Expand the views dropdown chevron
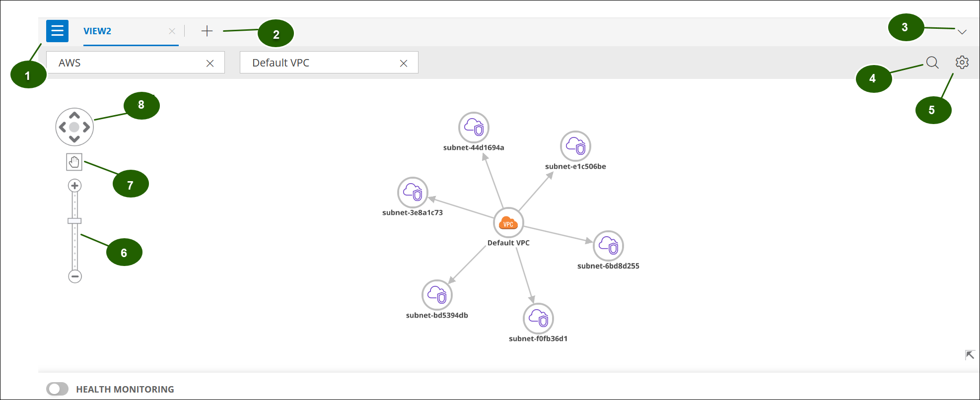This screenshot has width=980, height=400. [x=962, y=32]
